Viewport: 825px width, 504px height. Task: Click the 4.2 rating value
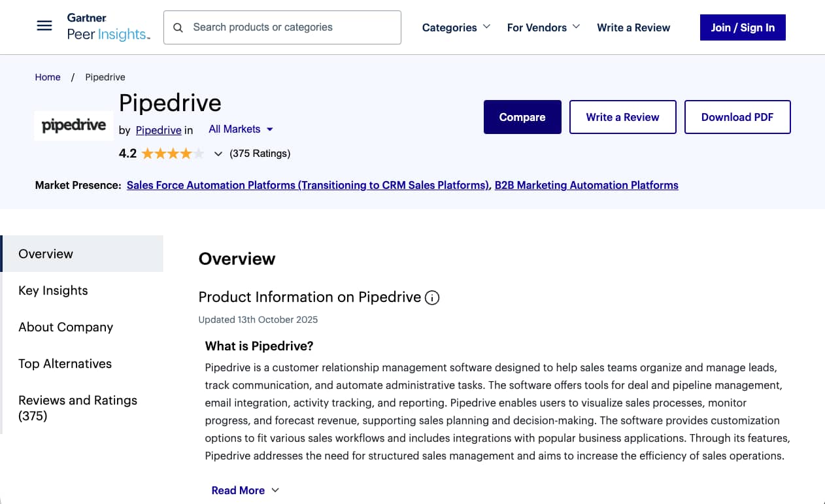pos(127,154)
